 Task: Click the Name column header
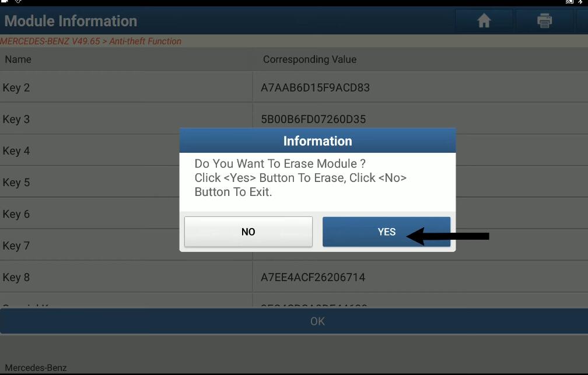(18, 59)
